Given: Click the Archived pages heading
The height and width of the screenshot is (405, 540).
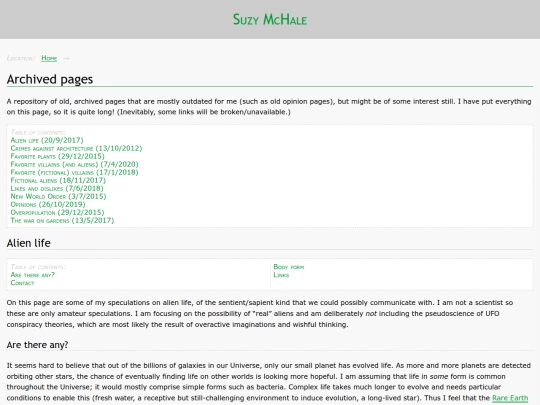Looking at the screenshot, I should (50, 79).
